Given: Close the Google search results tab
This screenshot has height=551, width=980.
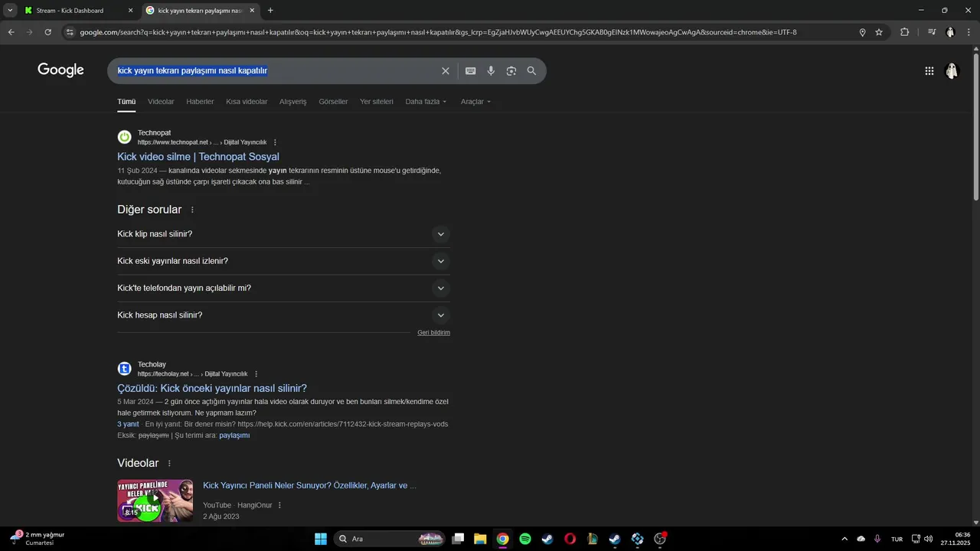Looking at the screenshot, I should coord(252,11).
